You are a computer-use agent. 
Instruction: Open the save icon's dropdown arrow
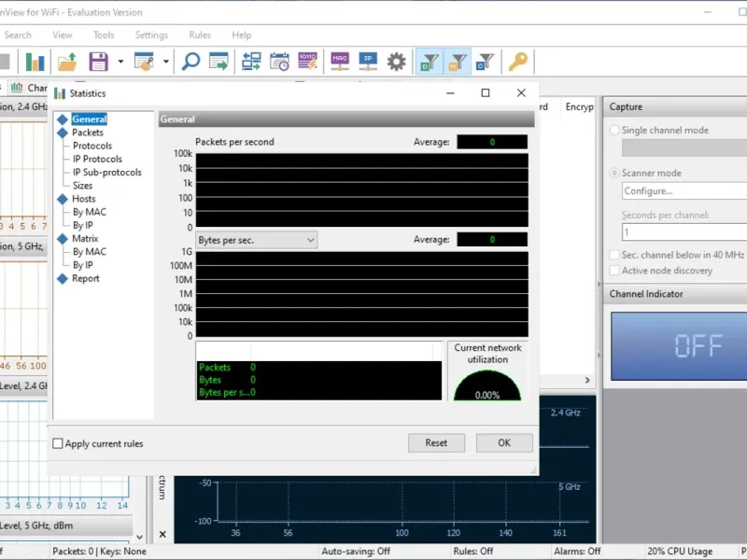tap(120, 63)
